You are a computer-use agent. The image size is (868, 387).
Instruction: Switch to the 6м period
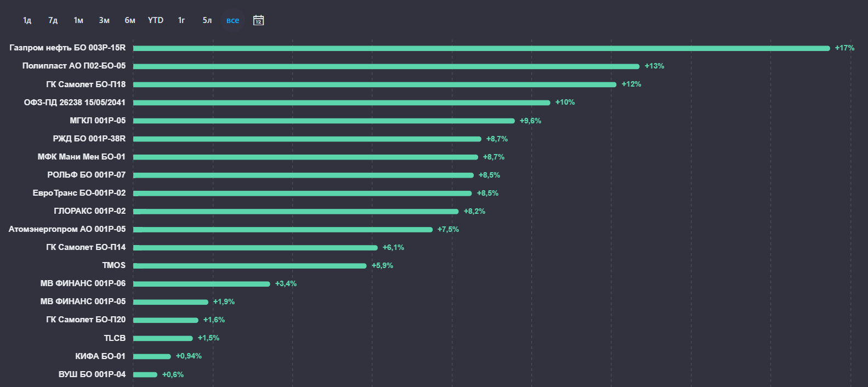pos(130,20)
